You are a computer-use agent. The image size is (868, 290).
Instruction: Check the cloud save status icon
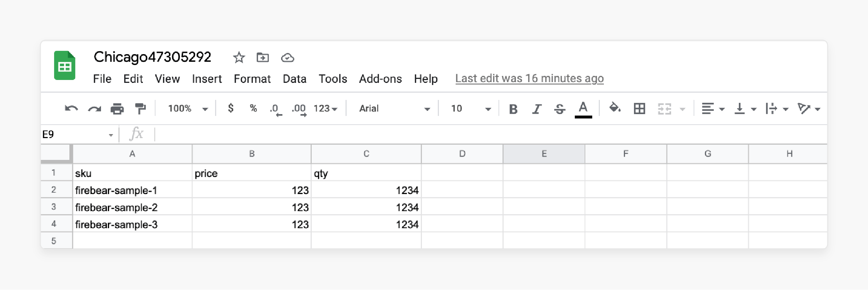click(x=287, y=57)
